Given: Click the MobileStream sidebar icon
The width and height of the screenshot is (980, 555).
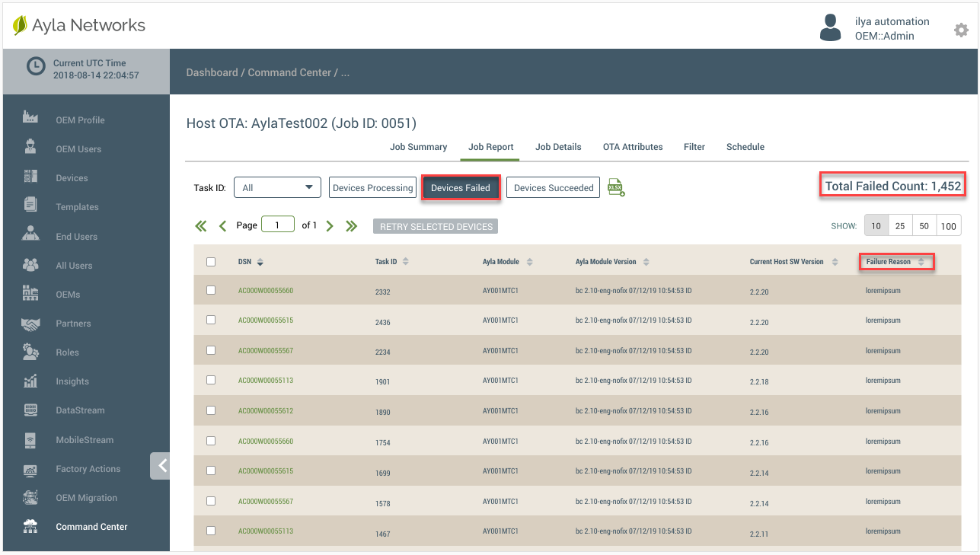Looking at the screenshot, I should (x=30, y=439).
